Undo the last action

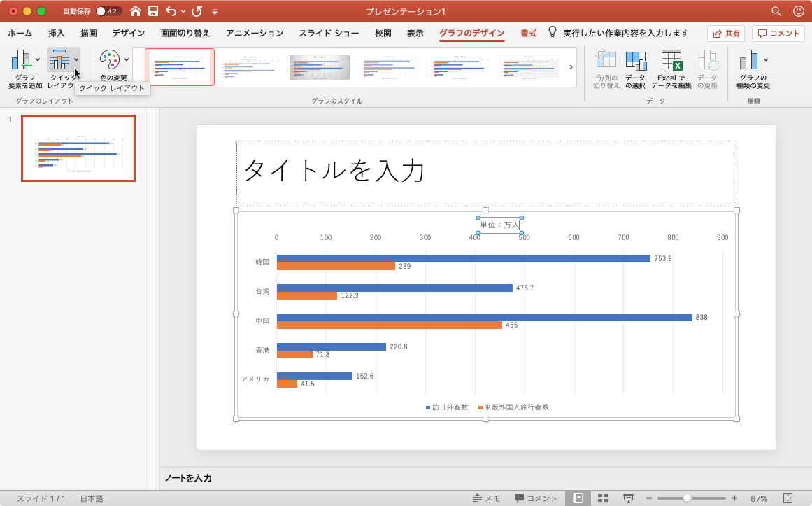[x=171, y=11]
